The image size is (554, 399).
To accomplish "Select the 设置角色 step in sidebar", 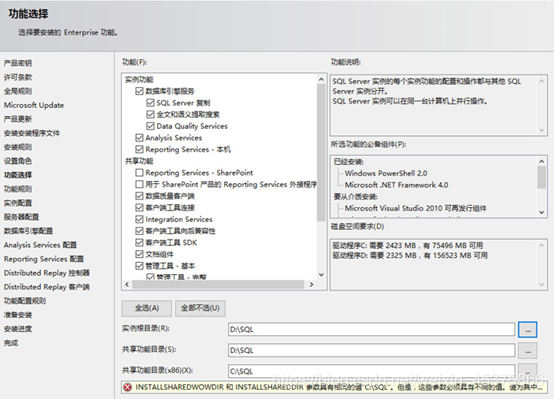I will (x=18, y=161).
